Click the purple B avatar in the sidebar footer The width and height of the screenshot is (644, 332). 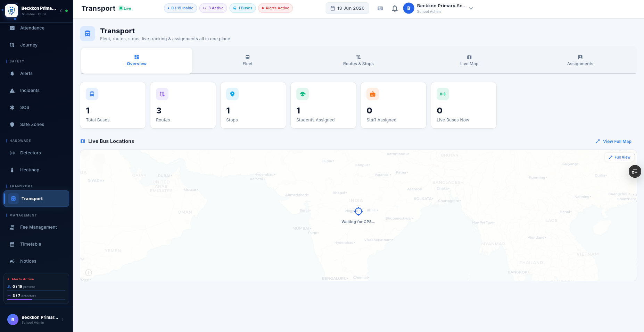[x=13, y=320]
